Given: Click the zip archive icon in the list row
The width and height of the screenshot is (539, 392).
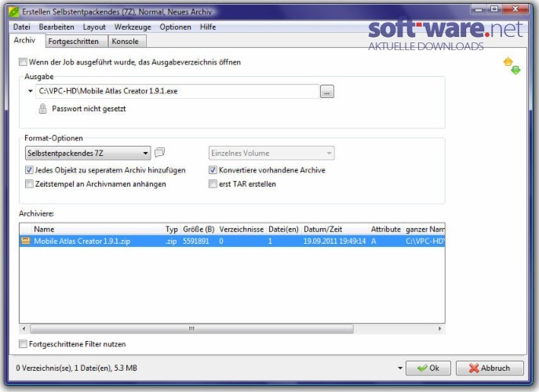Looking at the screenshot, I should (26, 241).
